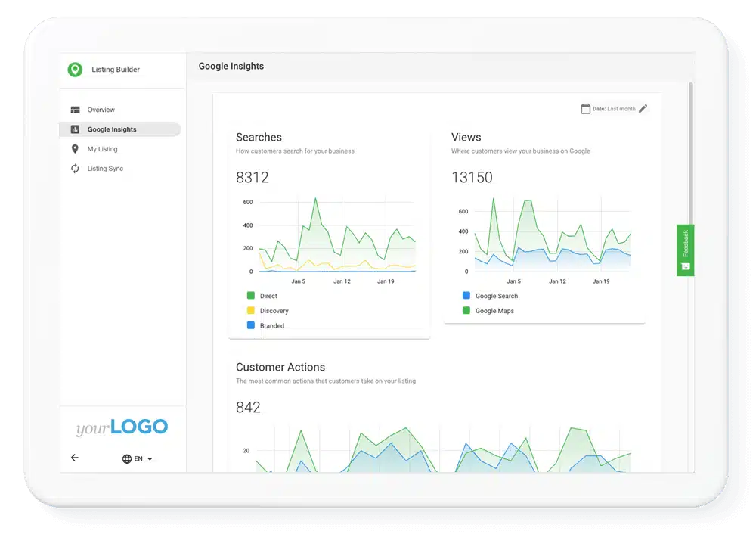Image resolution: width=756 pixels, height=556 pixels.
Task: Open the My Listing menu item
Action: pos(103,149)
